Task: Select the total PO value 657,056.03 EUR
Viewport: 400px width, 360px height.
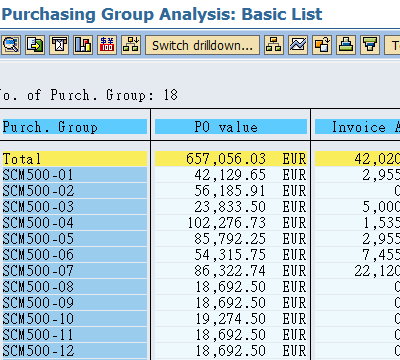Action: (231, 159)
